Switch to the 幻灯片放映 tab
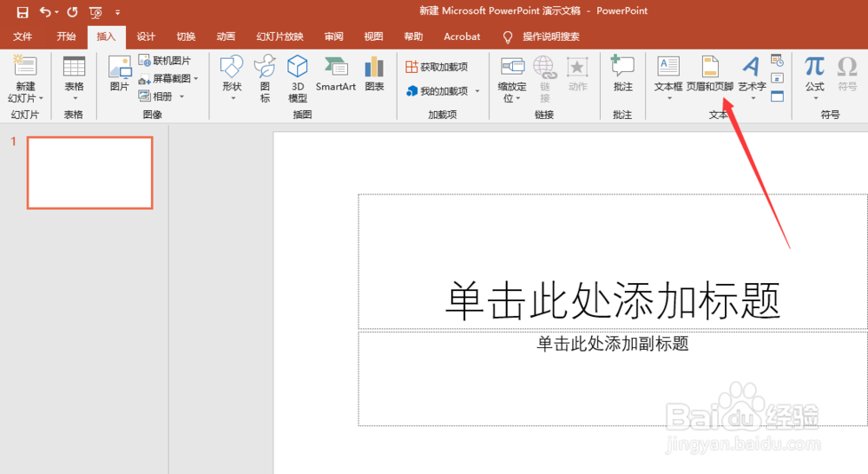 pyautogui.click(x=279, y=36)
